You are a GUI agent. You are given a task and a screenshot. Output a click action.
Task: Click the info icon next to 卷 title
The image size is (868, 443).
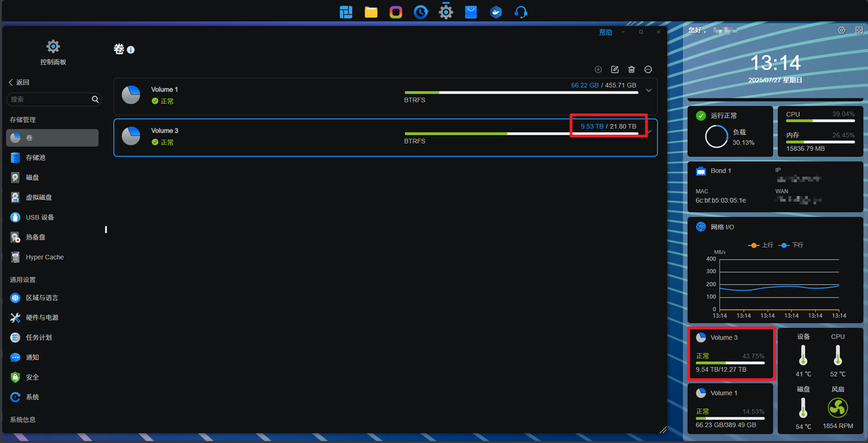tap(131, 50)
